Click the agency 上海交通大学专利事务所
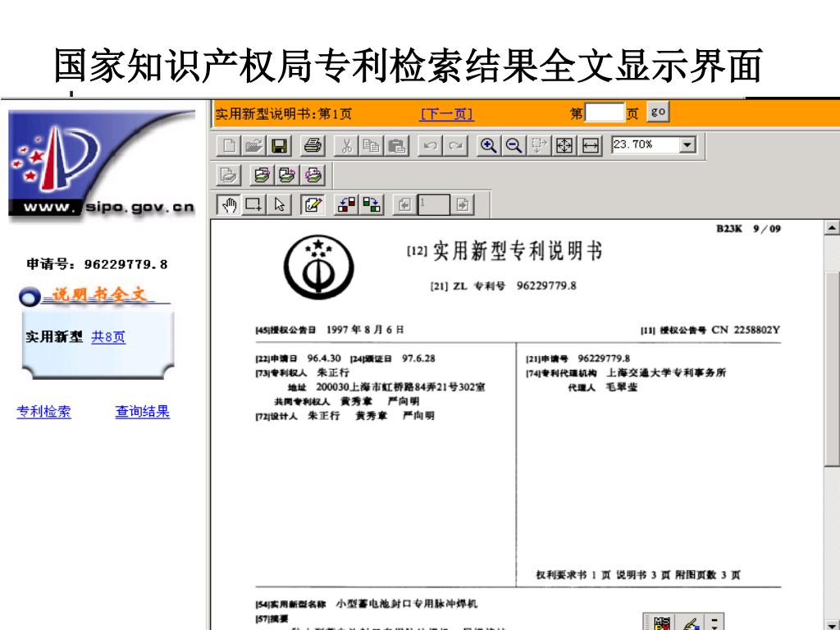840x630 pixels. coord(666,372)
